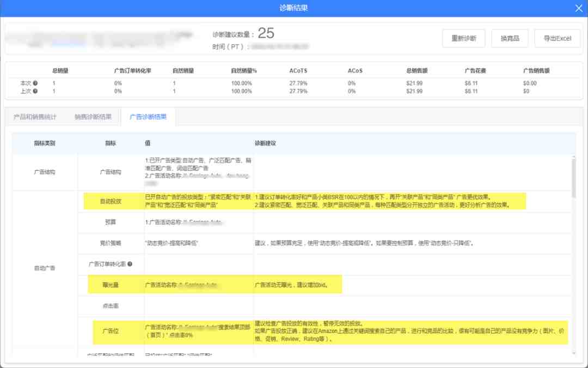Click the help icon next to 本次
This screenshot has height=368, width=588.
[x=35, y=83]
